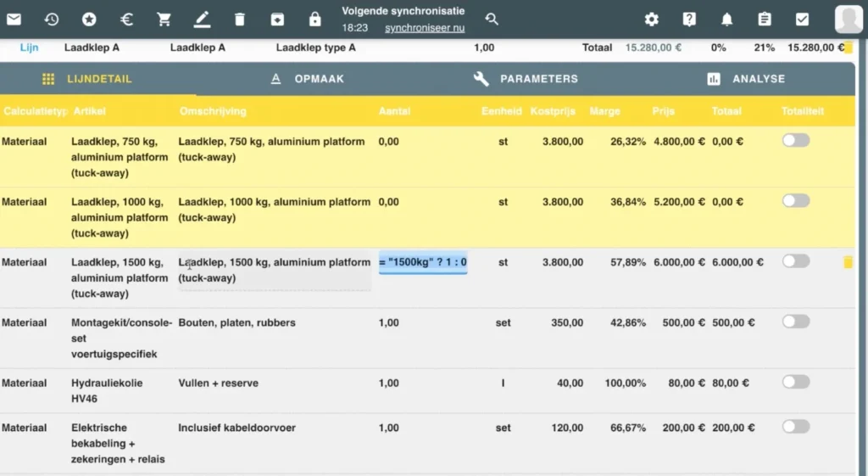This screenshot has width=868, height=476.
Task: Click price '6.000,00 €' in Prijs column
Action: (x=679, y=263)
